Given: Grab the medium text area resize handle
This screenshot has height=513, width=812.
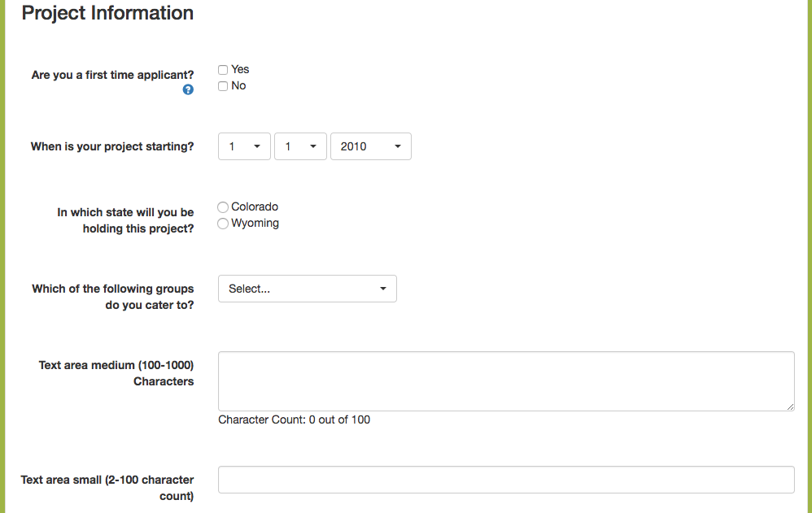Looking at the screenshot, I should 790,406.
